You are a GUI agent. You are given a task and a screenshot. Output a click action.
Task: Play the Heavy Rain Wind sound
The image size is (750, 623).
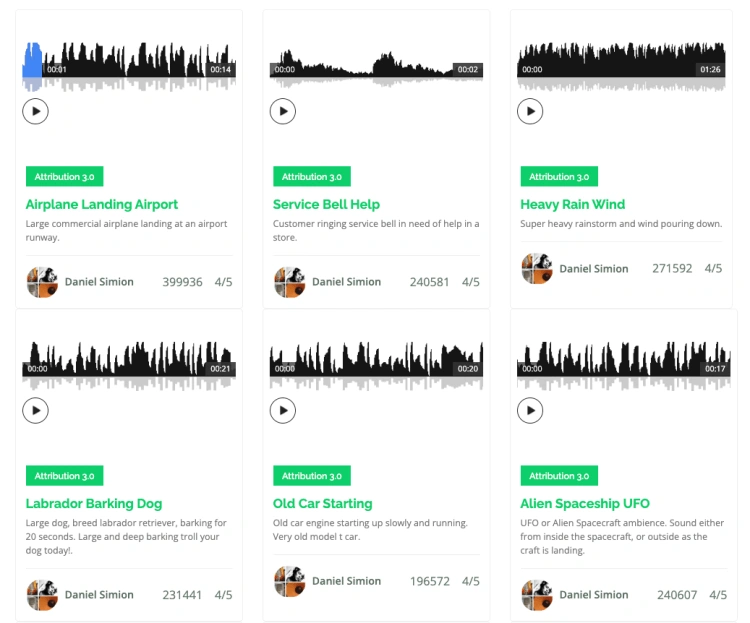(530, 111)
